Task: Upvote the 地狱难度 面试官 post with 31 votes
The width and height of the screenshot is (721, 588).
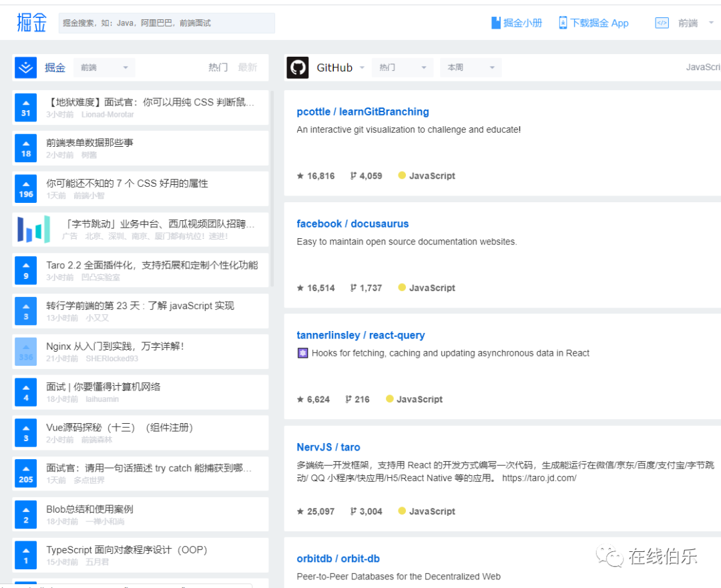Action: pyautogui.click(x=26, y=107)
